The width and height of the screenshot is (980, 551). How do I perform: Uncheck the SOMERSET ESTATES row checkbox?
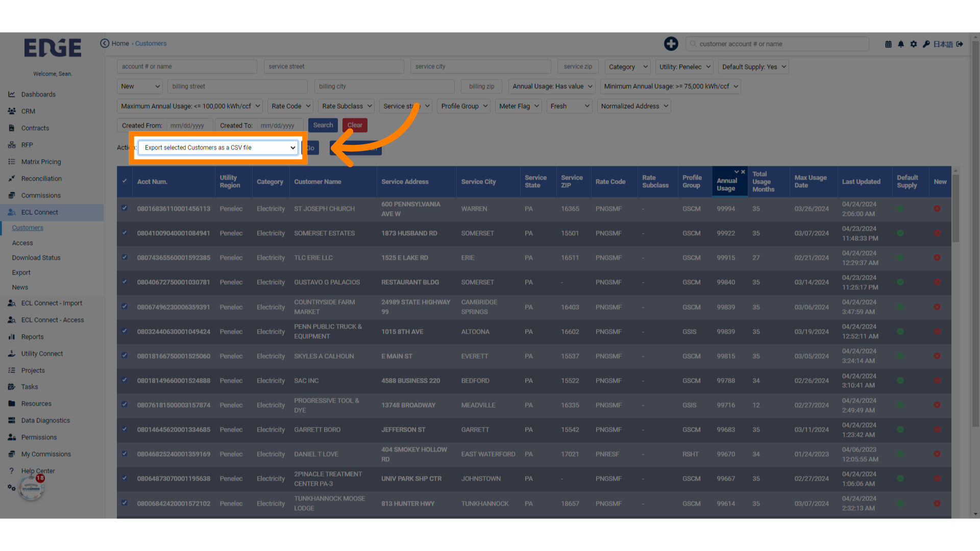point(125,233)
